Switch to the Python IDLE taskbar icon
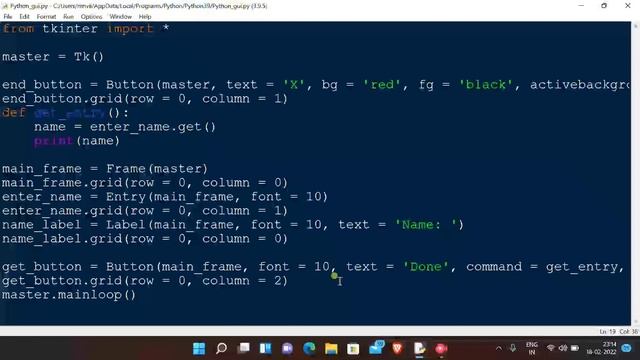The image size is (640, 360). [x=419, y=349]
